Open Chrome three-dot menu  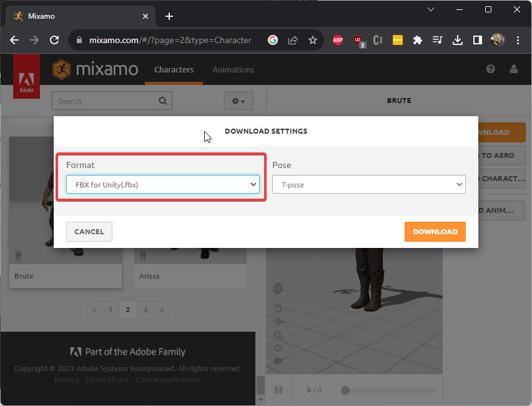(518, 40)
